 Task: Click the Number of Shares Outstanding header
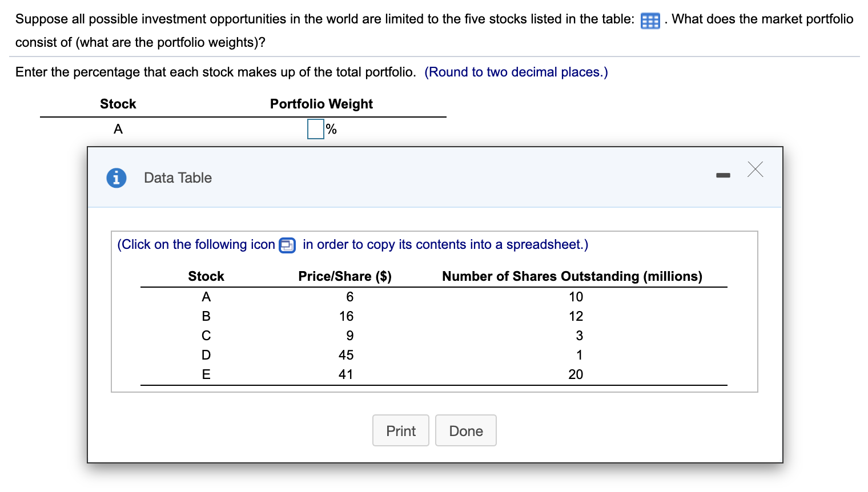[x=572, y=276]
